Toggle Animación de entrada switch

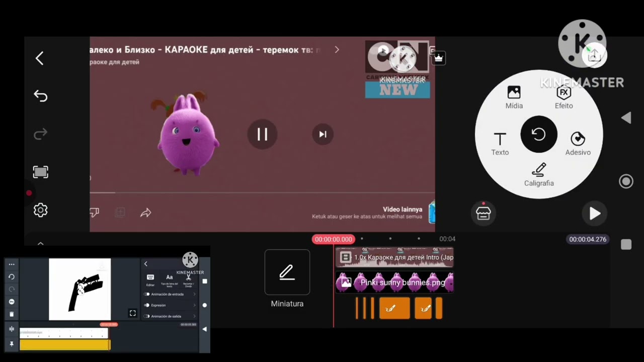click(147, 294)
